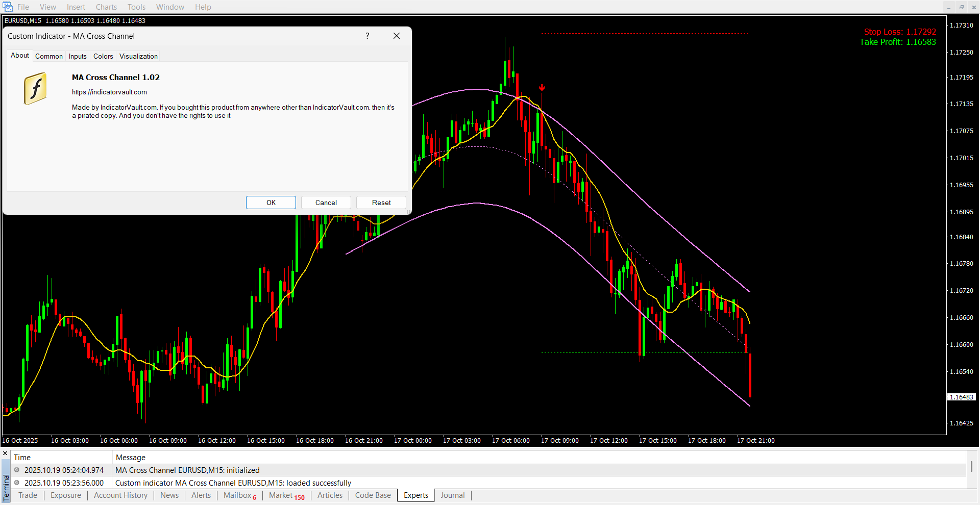
Task: Switch to the Inputs tab
Action: pos(78,56)
